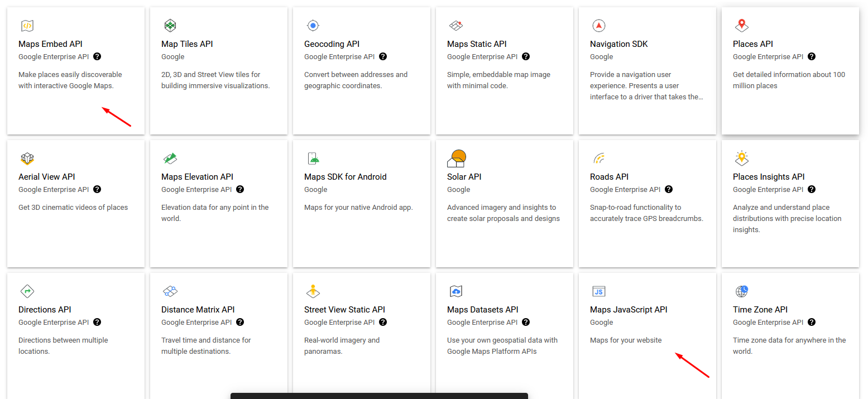Click the Roads API icon

[x=599, y=158]
